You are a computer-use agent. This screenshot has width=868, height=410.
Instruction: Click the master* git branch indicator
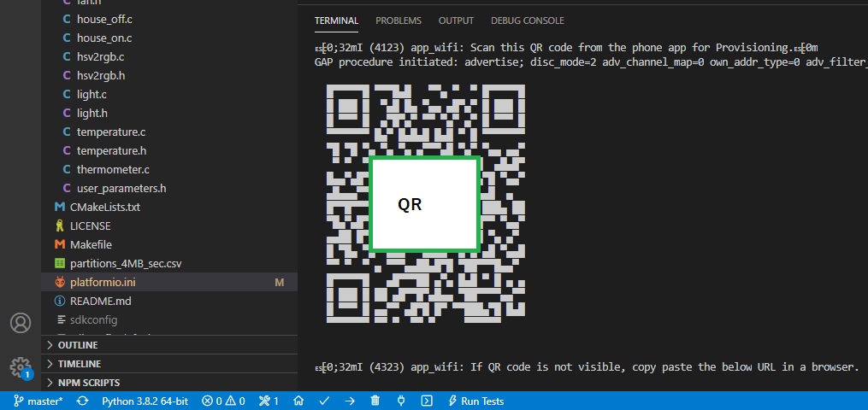coord(38,401)
